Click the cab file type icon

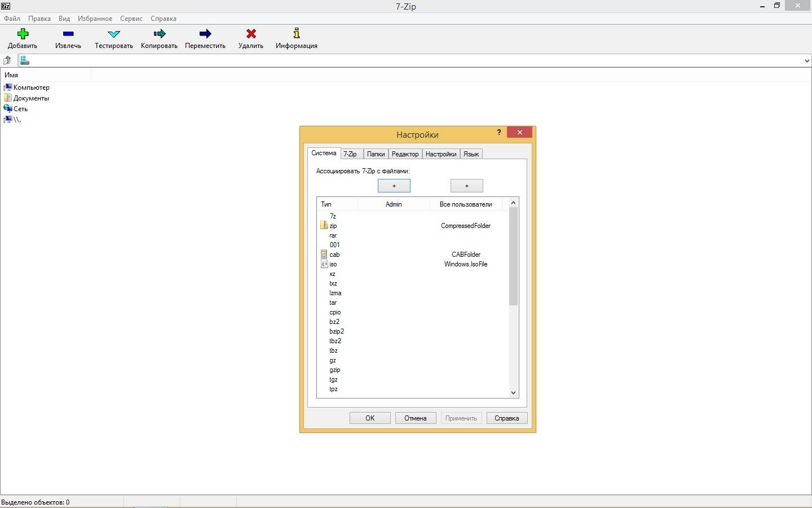coord(324,255)
